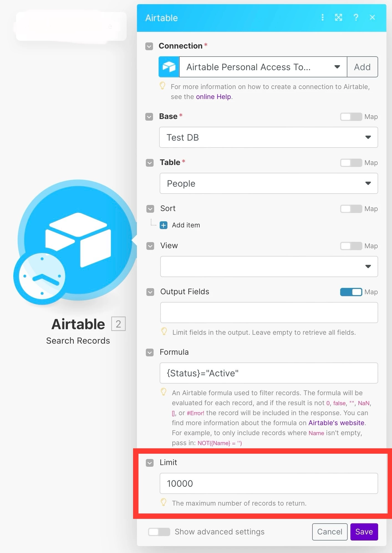The image size is (392, 553).
Task: Click the lightbulb hint icon under Formula
Action: point(164,392)
